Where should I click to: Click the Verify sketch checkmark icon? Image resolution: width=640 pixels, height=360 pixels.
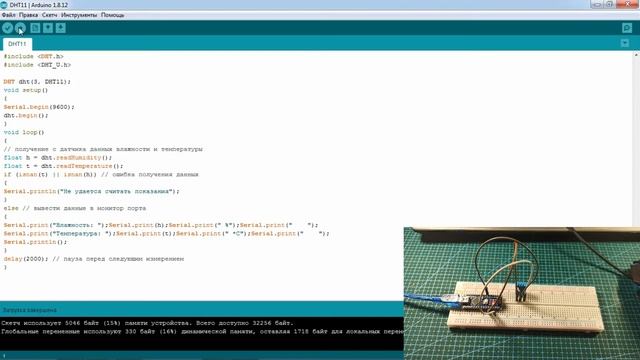pyautogui.click(x=7, y=28)
